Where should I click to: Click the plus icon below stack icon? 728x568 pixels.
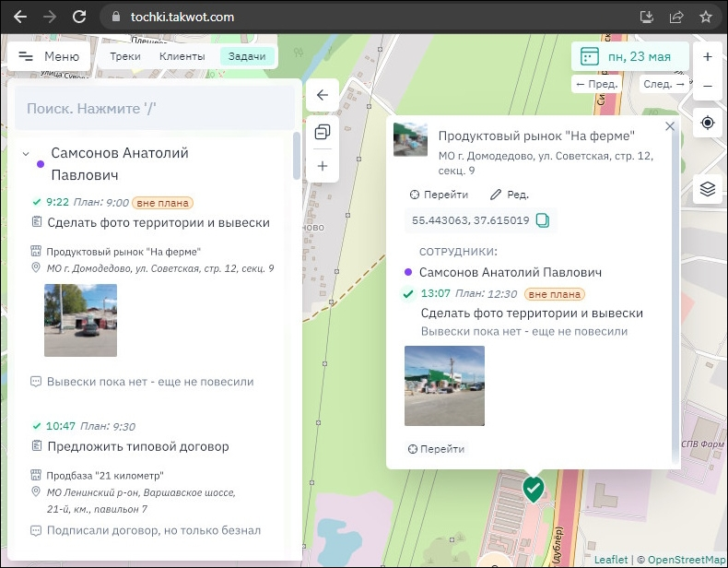click(323, 166)
